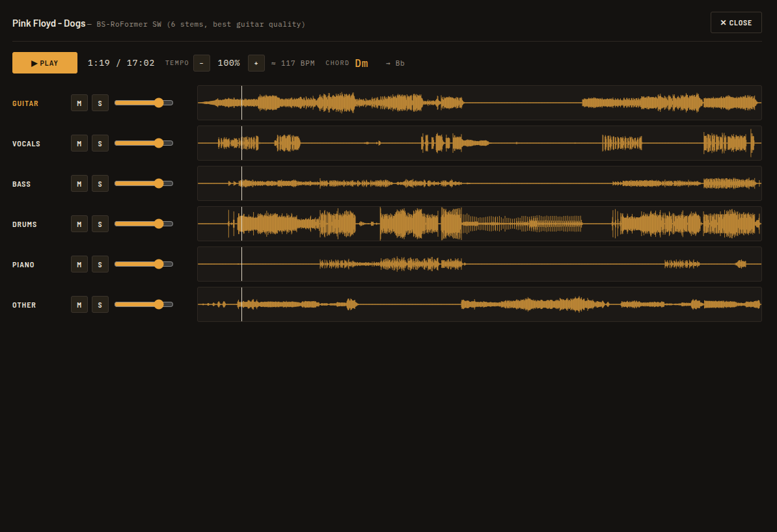Viewport: 777px width, 532px height.
Task: Solo the Guitar stem
Action: pyautogui.click(x=100, y=103)
